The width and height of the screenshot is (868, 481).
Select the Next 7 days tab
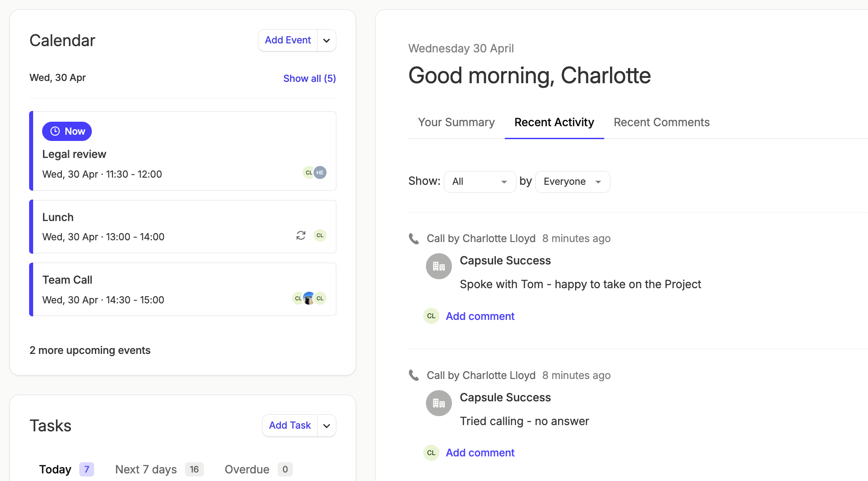click(x=159, y=469)
